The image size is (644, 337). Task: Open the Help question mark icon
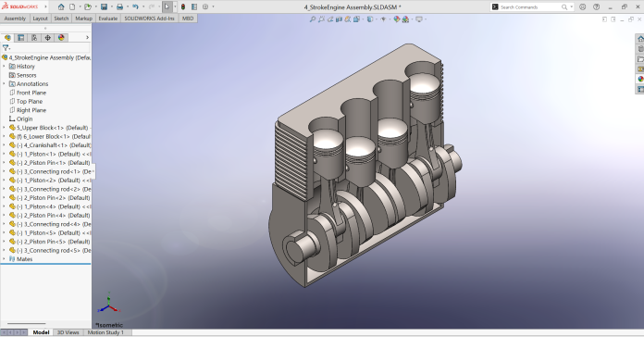click(x=597, y=7)
